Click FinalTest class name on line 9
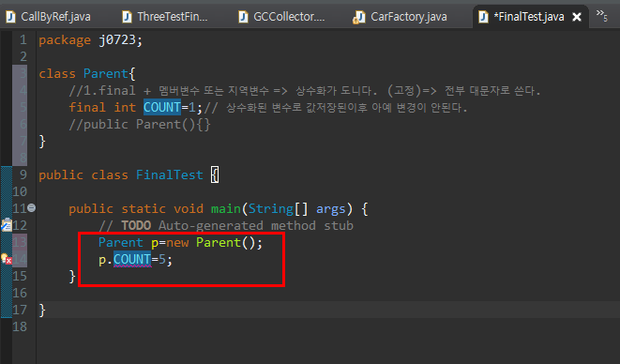Image resolution: width=620 pixels, height=364 pixels. pos(169,174)
